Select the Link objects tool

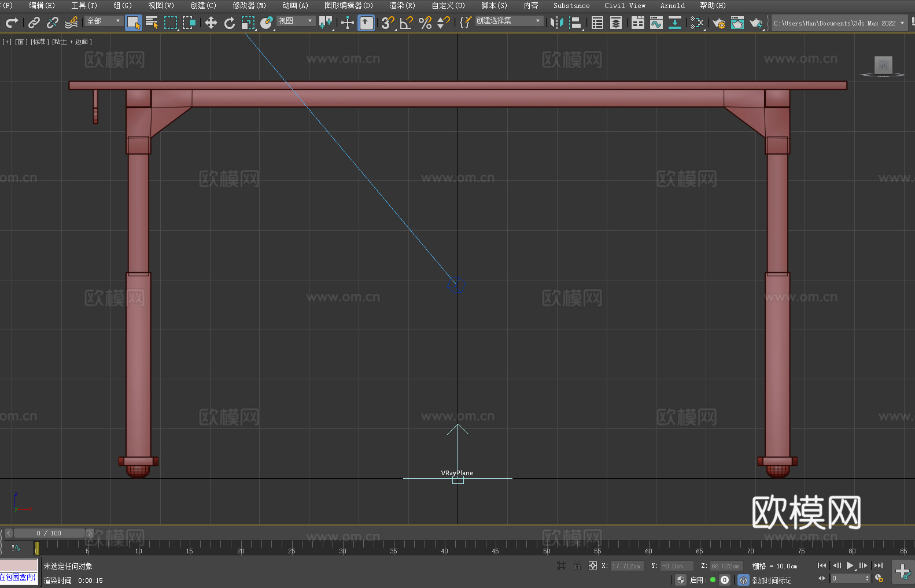(x=34, y=23)
